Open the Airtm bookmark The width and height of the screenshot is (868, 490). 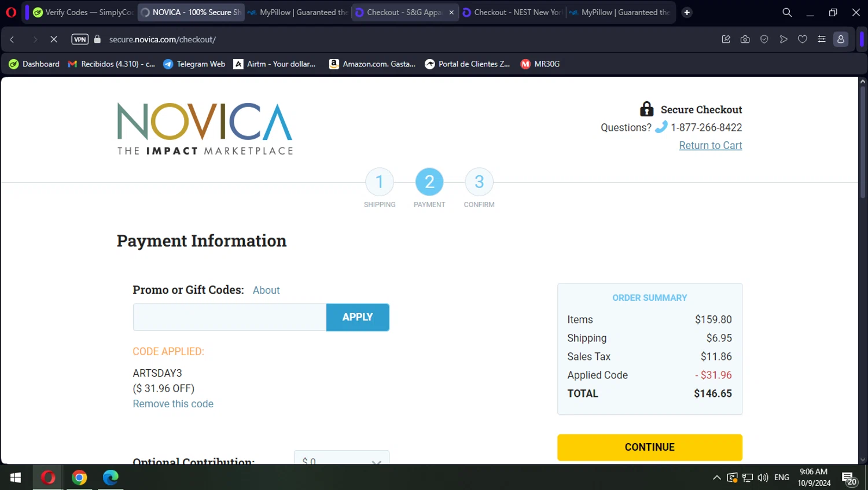tap(275, 64)
